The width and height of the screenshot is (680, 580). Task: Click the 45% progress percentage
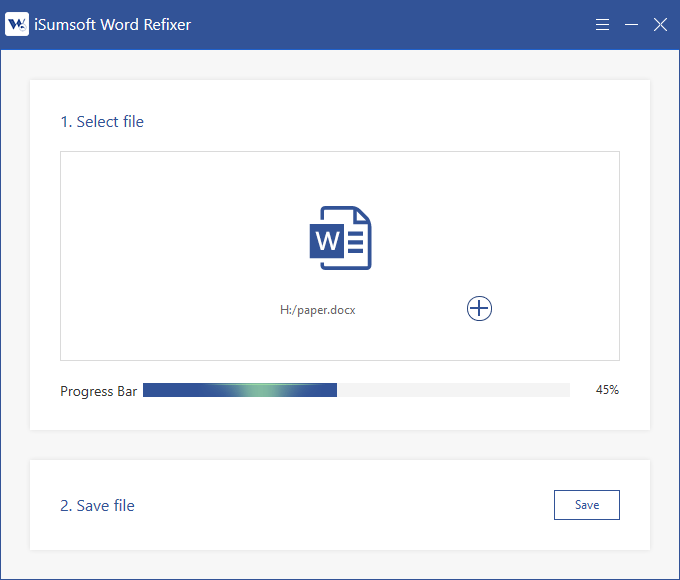[607, 390]
